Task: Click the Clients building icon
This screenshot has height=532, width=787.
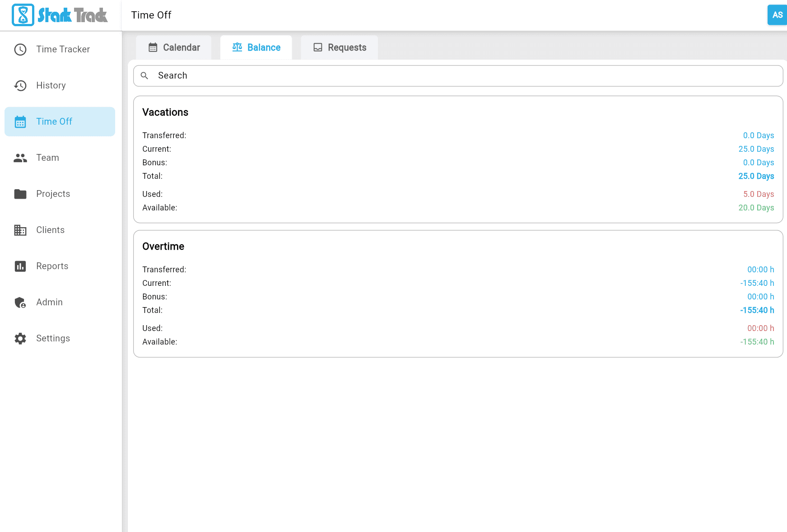Action: [20, 230]
